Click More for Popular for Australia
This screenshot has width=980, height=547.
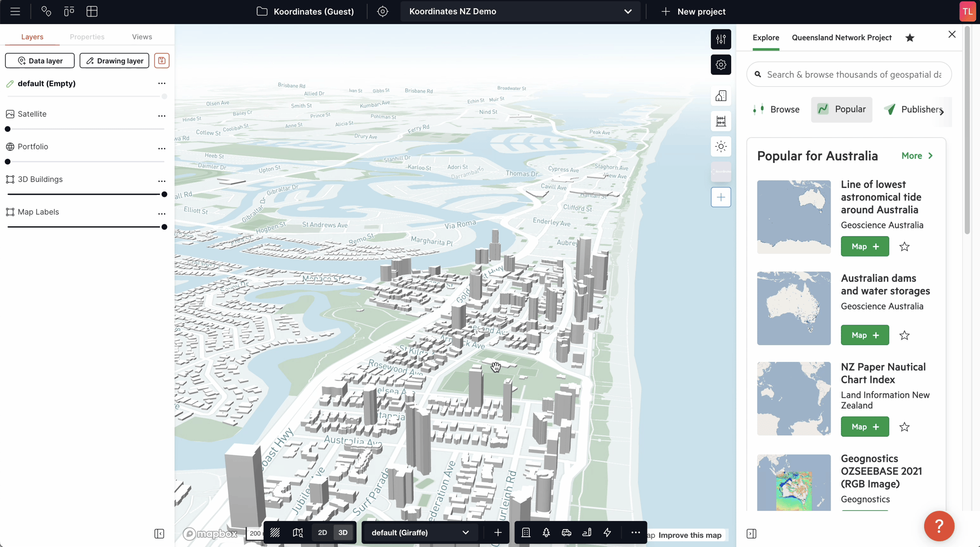point(917,156)
